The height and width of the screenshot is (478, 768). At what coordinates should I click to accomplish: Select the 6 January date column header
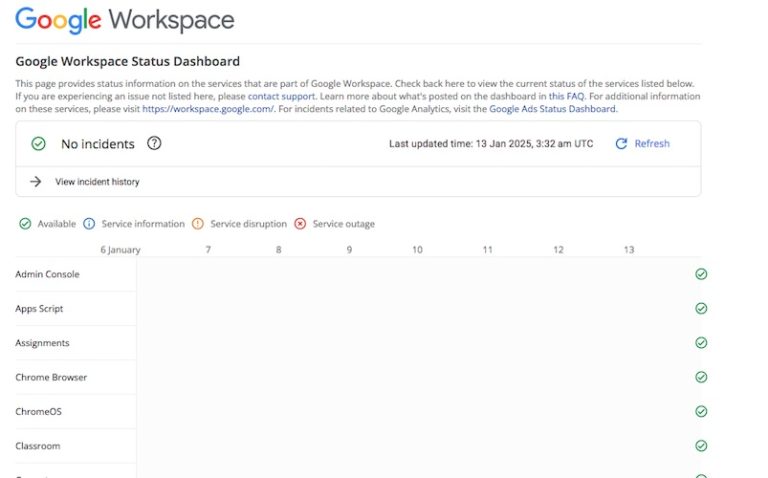tap(120, 250)
